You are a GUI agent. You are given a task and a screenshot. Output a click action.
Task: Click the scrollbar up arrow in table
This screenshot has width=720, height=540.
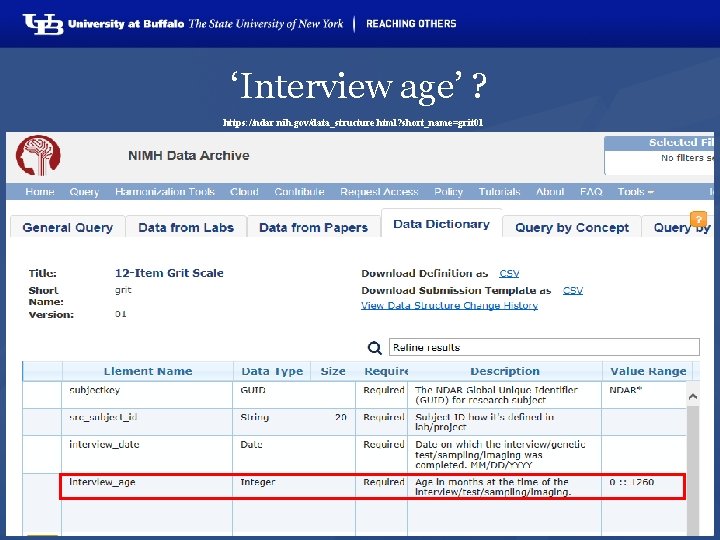tap(693, 396)
